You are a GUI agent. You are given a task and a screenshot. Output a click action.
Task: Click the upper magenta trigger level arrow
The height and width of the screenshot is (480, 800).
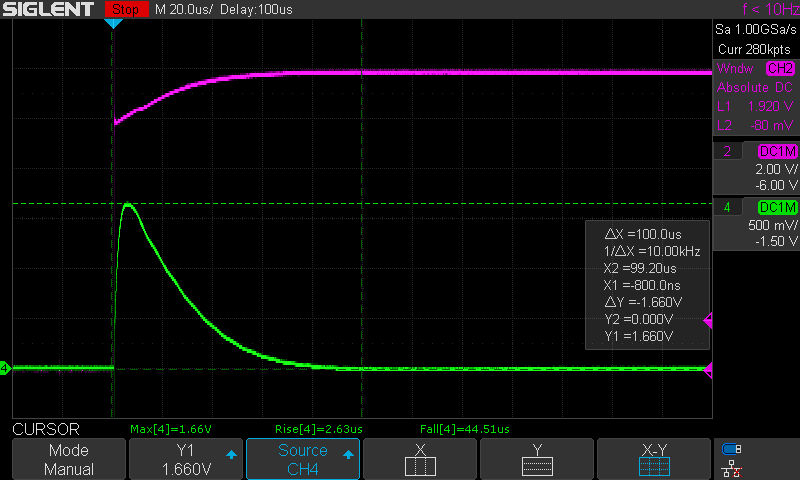coord(708,320)
